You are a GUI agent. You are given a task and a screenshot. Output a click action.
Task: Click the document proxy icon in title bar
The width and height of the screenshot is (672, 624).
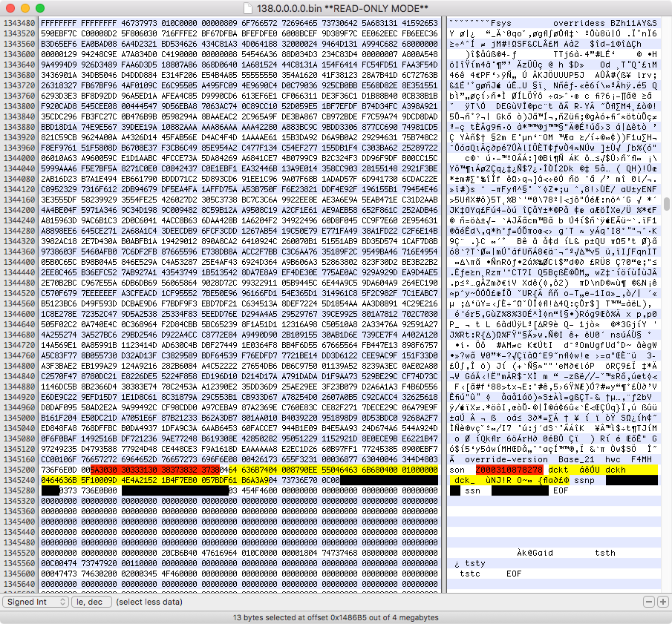(247, 8)
